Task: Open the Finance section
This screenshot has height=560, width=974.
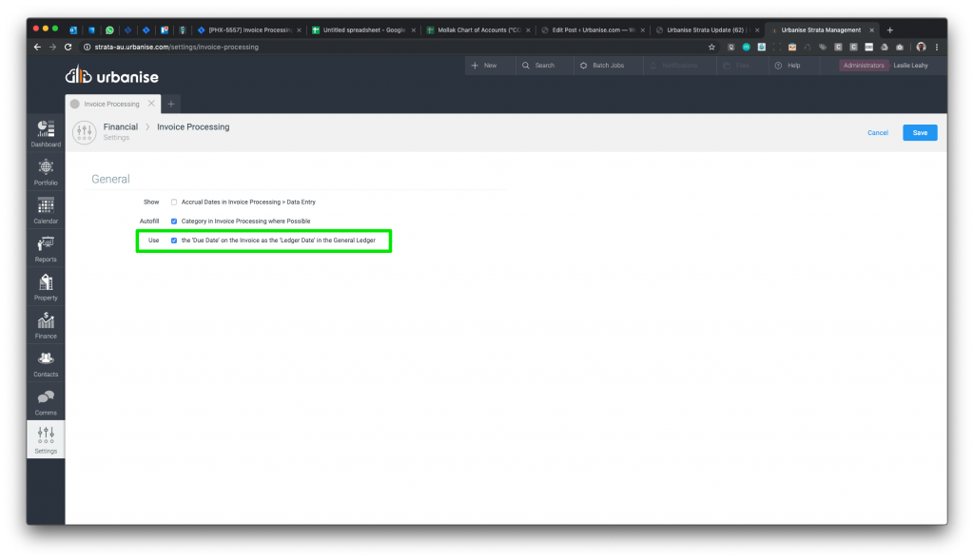Action: (x=46, y=324)
